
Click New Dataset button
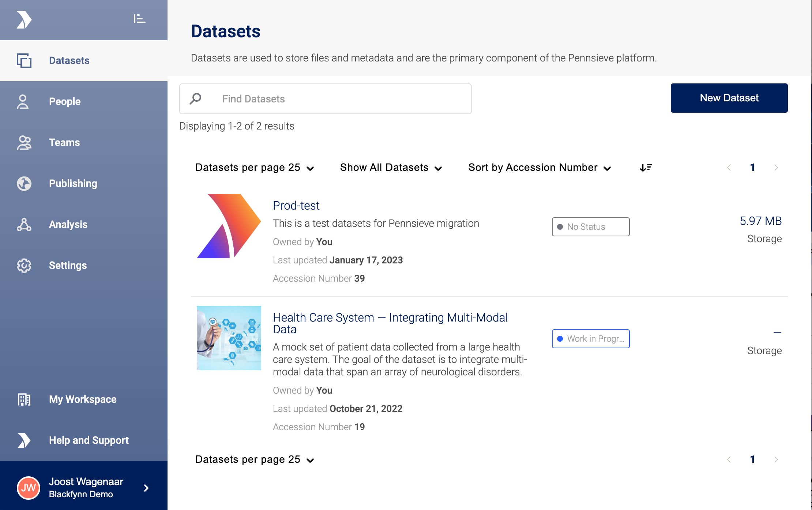coord(729,98)
